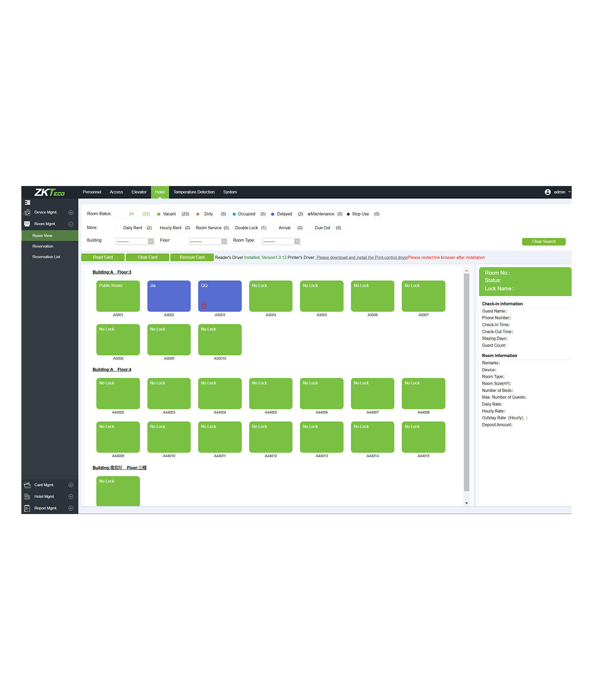Click the Device Mgmt. icon in sidebar
The height and width of the screenshot is (700, 593).
coord(27,212)
